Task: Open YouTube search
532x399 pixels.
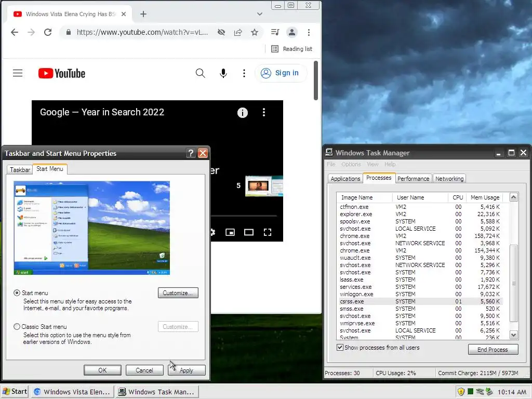Action: tap(200, 73)
